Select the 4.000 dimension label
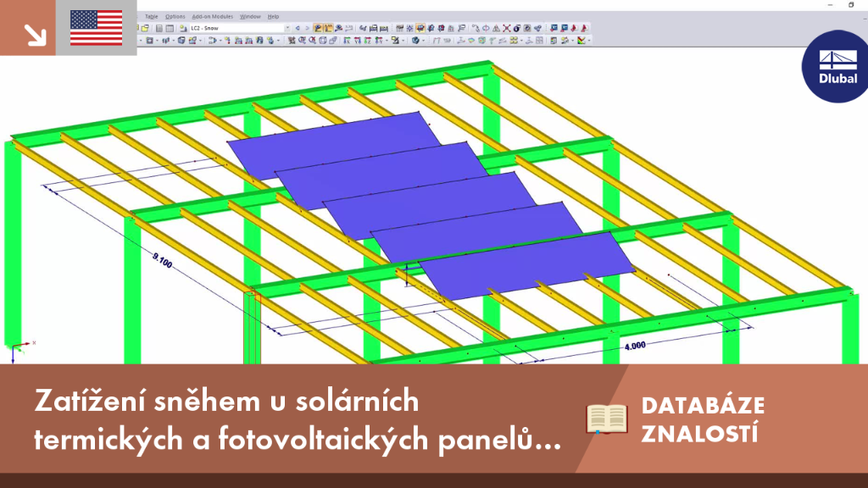Screen dimensions: 868x488 635,346
